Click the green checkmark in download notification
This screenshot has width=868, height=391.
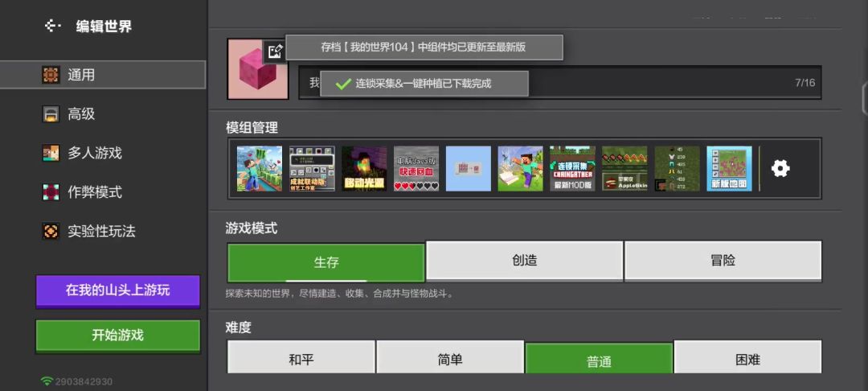point(343,84)
